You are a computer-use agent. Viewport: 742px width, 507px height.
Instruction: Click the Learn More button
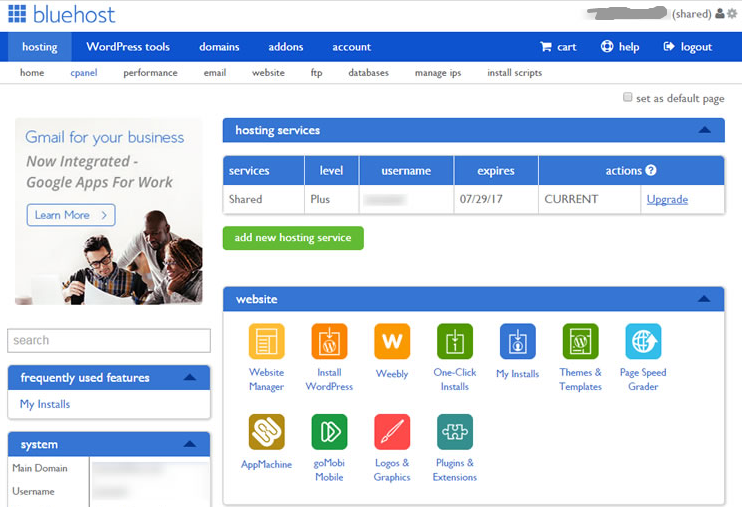point(71,215)
